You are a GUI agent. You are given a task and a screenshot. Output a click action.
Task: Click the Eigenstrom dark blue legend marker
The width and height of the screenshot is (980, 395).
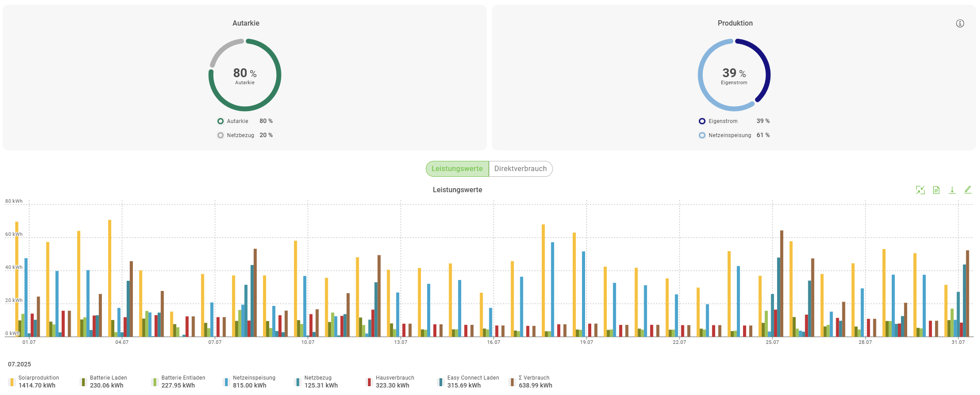(x=702, y=121)
